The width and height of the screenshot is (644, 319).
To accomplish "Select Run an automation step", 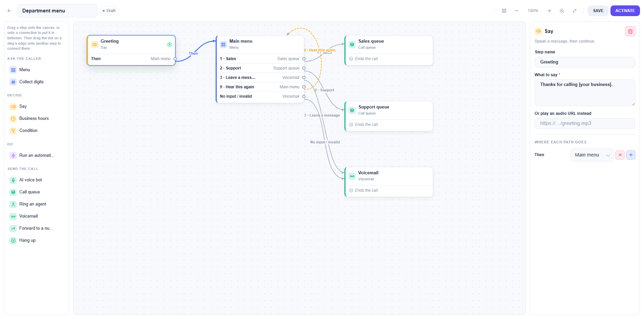I will coord(36,155).
